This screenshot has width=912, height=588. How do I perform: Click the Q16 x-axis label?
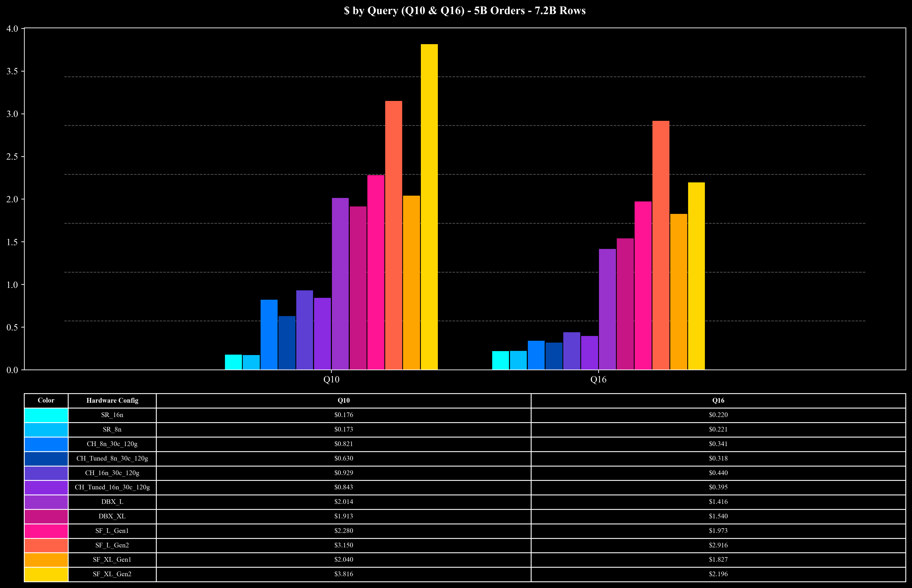[x=598, y=379]
